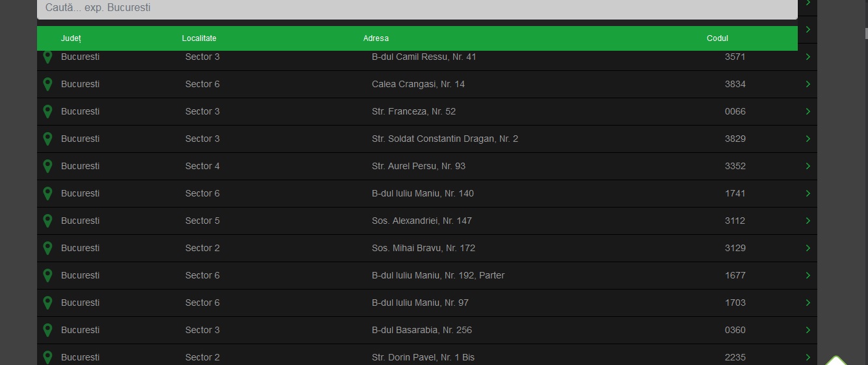Click code value 3112
The width and height of the screenshot is (868, 365).
[x=735, y=221]
